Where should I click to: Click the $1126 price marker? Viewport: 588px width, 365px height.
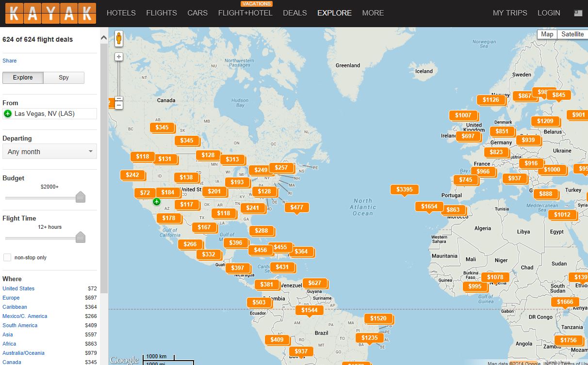[490, 100]
